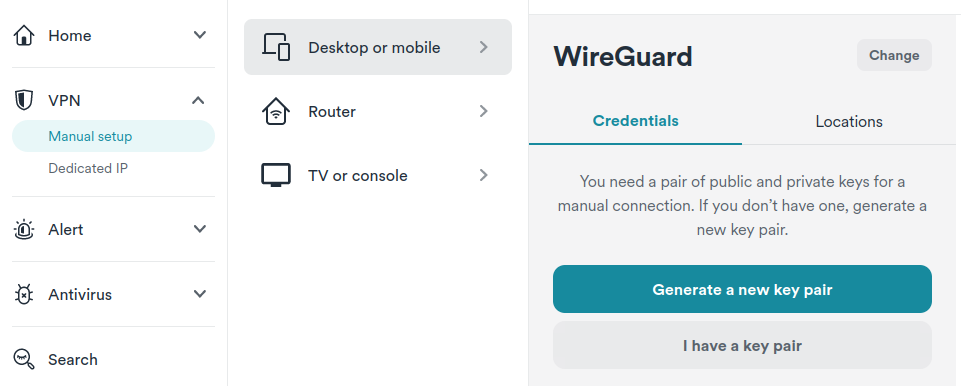The height and width of the screenshot is (386, 961).
Task: Click the Desktop or mobile devices icon
Action: coord(276,47)
